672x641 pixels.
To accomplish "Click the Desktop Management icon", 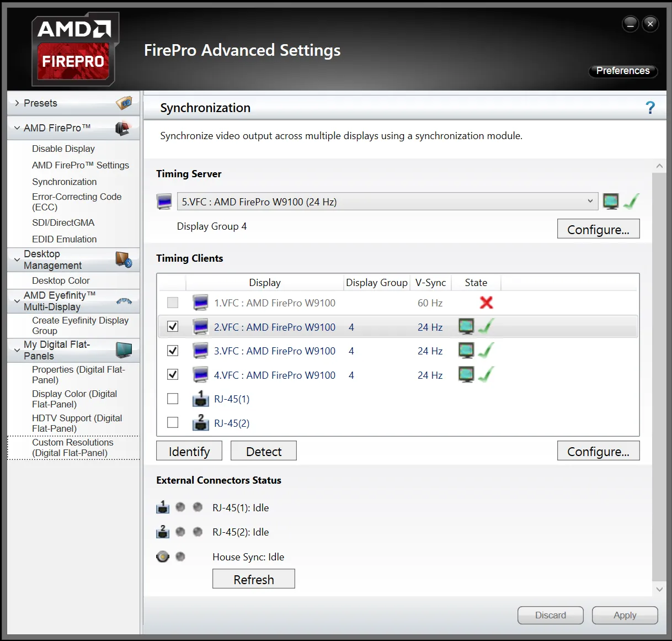I will coord(124,259).
